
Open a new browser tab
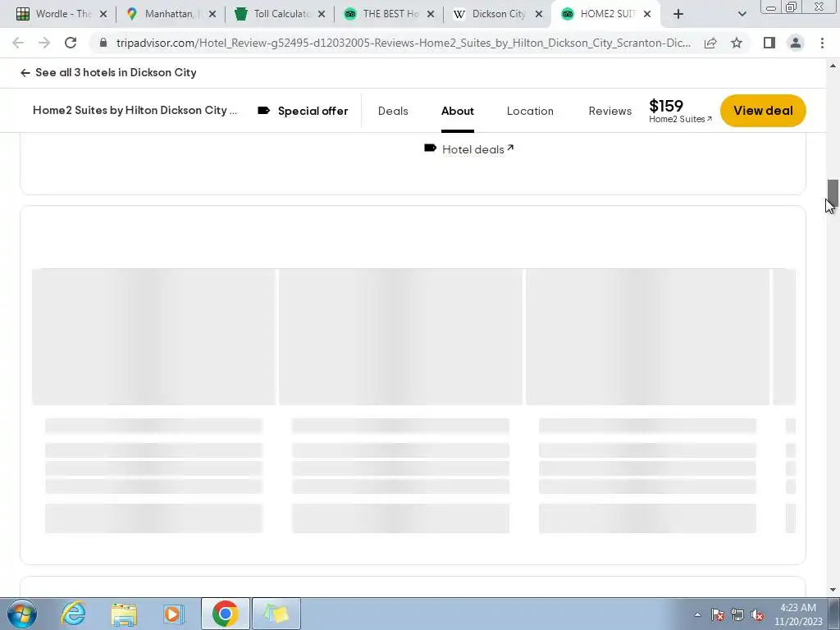pos(678,14)
